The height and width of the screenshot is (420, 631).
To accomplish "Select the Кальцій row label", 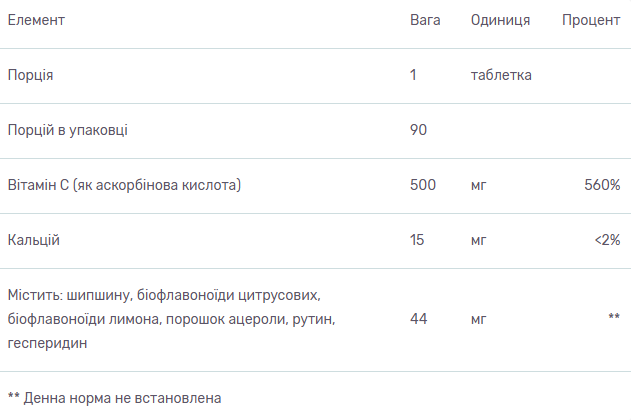I will point(35,240).
